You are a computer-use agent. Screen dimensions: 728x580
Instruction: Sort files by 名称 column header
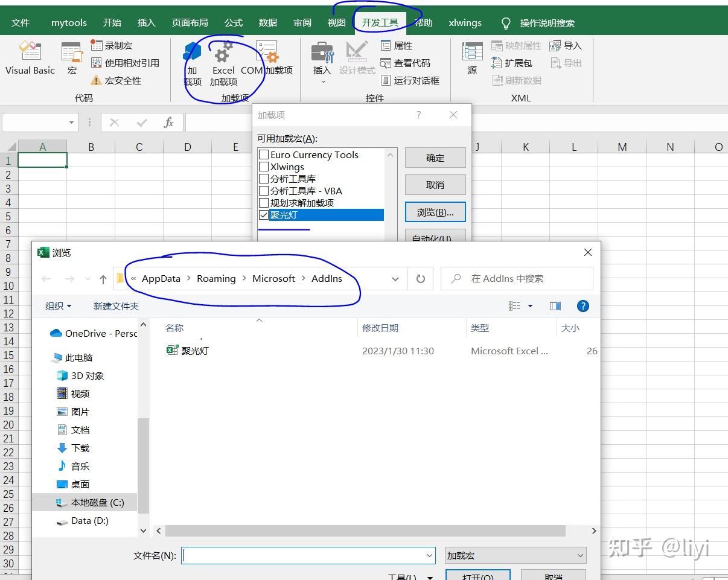[x=174, y=328]
